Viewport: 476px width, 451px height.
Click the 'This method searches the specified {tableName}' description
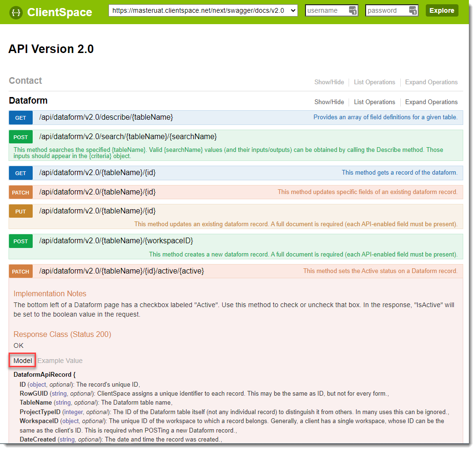[x=228, y=153]
